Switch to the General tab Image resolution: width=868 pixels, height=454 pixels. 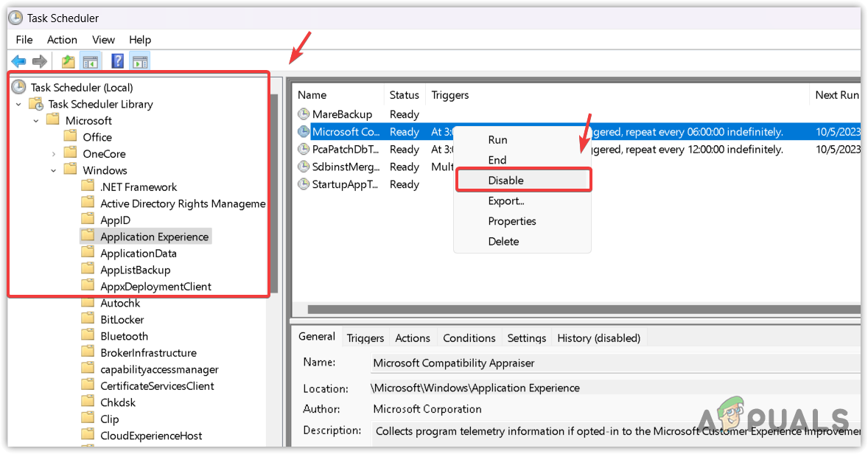pos(317,337)
